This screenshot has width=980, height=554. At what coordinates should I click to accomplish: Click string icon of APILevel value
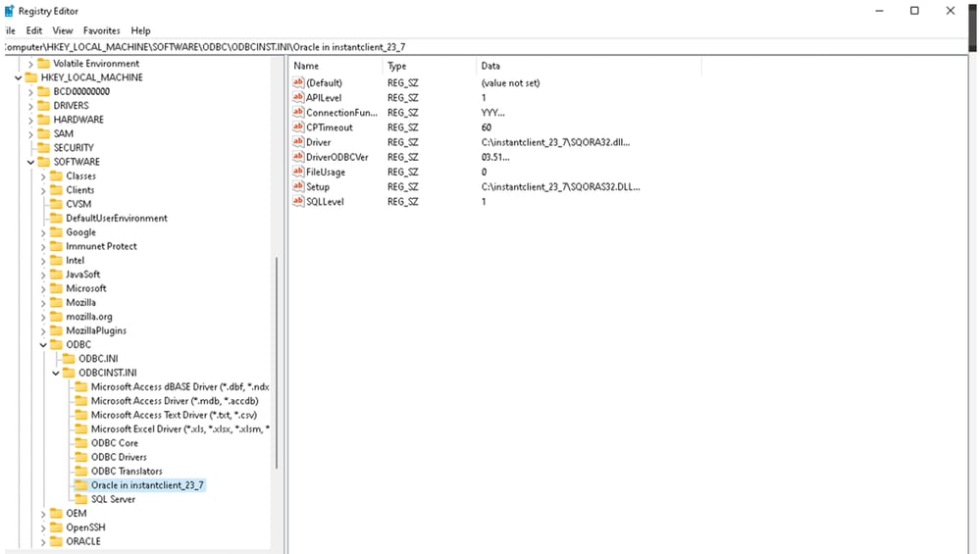pyautogui.click(x=298, y=97)
